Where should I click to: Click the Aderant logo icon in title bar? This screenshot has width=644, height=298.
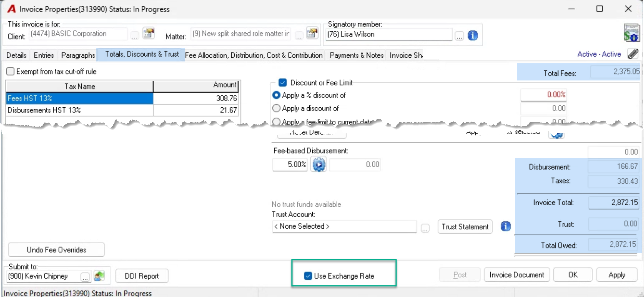point(12,9)
